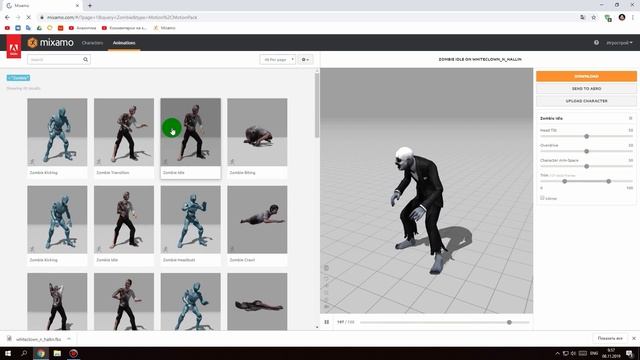Click the animation timeline scrubber
This screenshot has height=360, width=640.
(x=509, y=322)
